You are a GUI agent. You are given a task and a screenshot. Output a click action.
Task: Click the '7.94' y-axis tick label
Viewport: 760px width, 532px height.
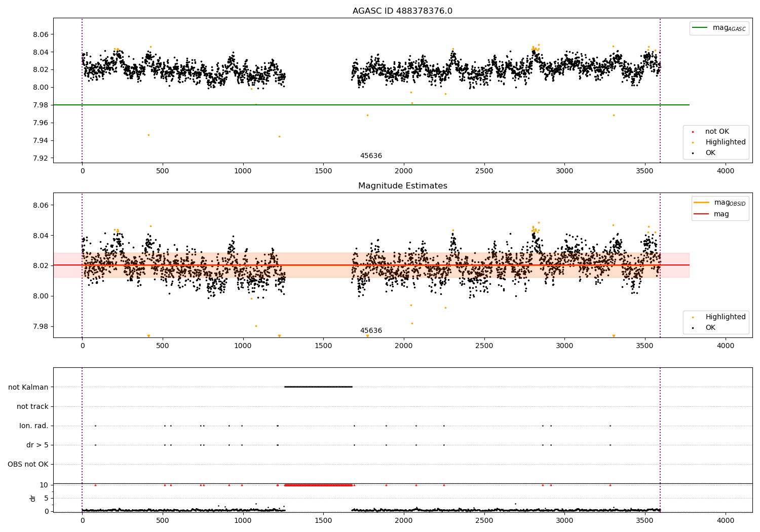41,140
